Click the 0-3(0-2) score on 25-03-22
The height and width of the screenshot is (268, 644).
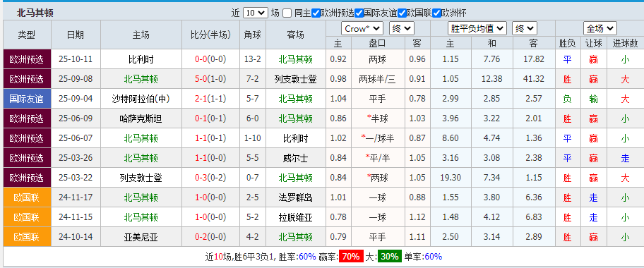210,178
